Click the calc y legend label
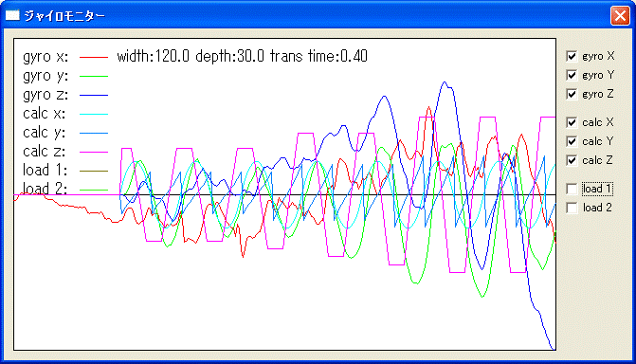636x364 pixels. pyautogui.click(x=45, y=133)
